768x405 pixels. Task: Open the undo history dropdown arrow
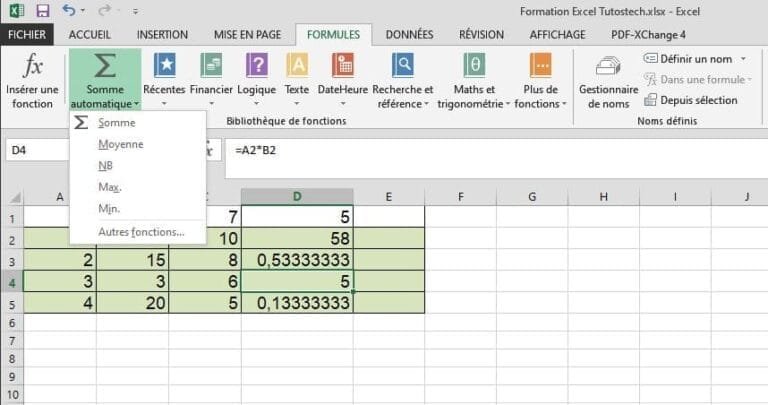coord(83,11)
